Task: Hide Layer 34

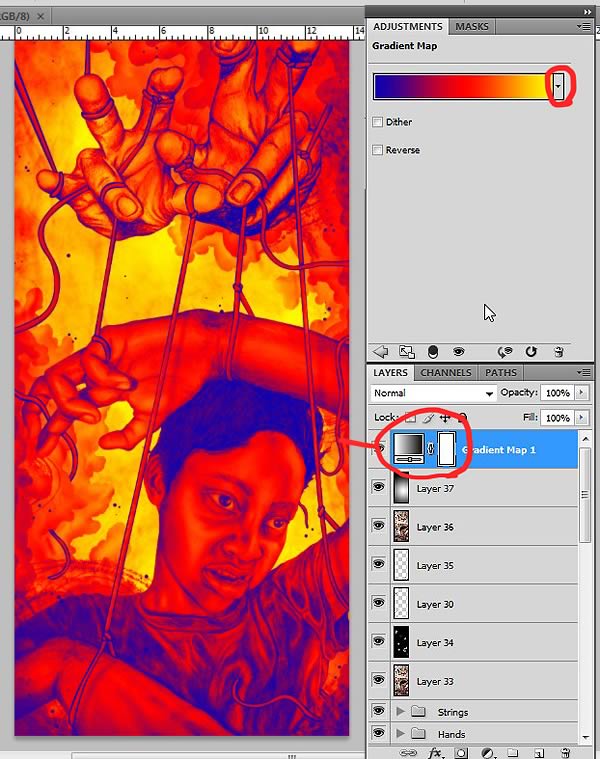Action: 378,641
